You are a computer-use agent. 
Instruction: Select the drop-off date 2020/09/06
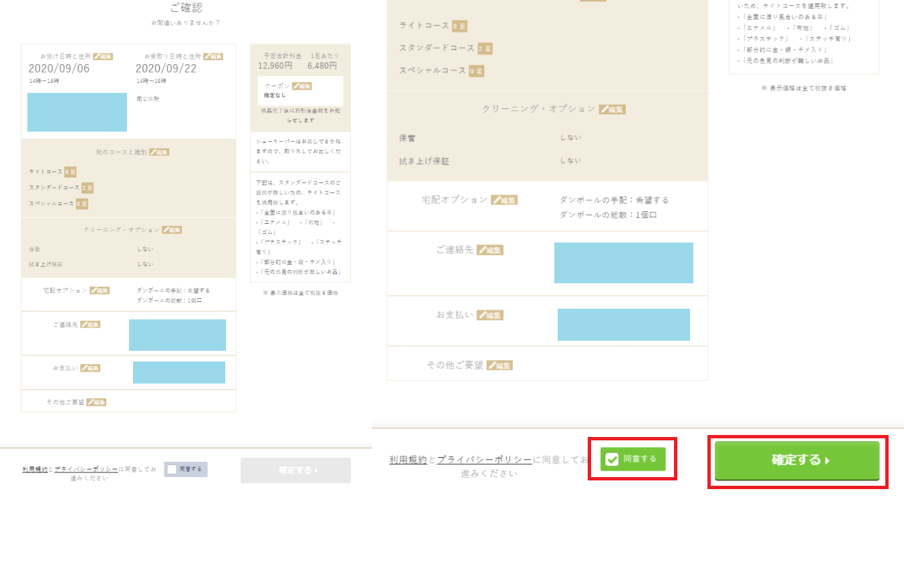click(x=59, y=68)
